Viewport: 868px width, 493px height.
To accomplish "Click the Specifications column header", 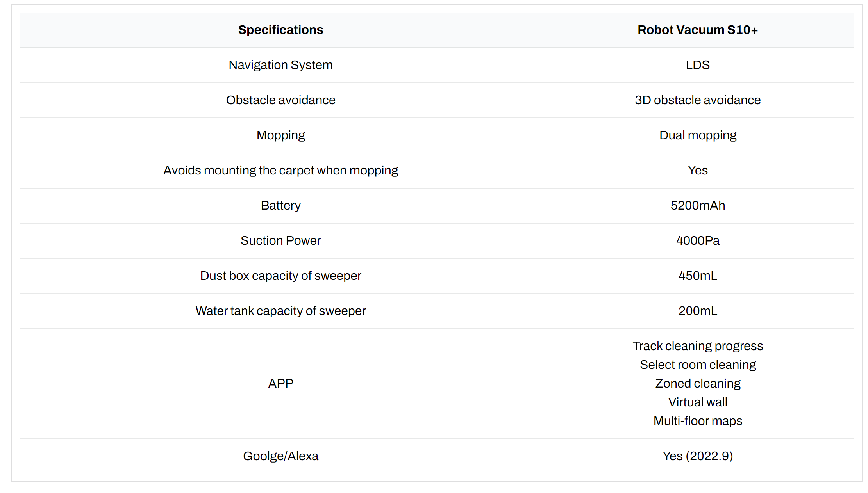I will (x=280, y=30).
